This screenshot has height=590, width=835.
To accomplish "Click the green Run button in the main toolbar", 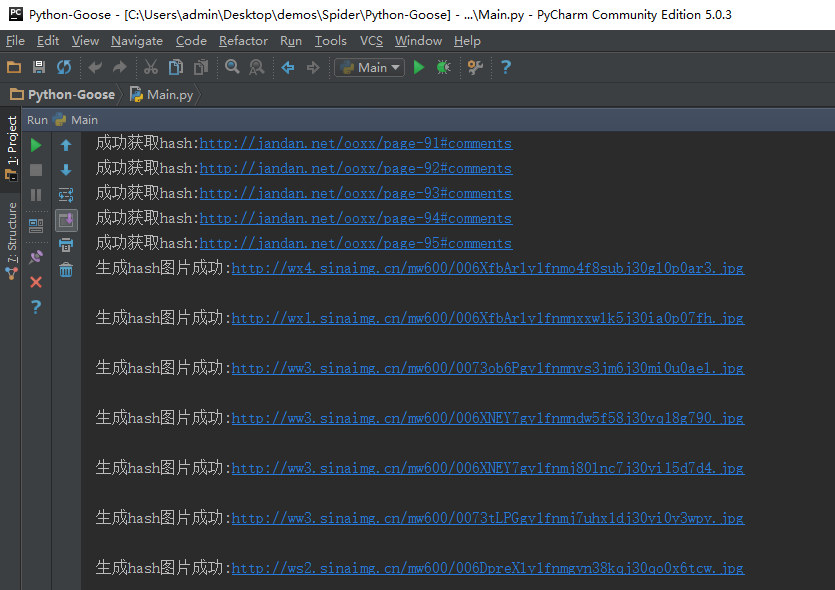I will [x=419, y=67].
